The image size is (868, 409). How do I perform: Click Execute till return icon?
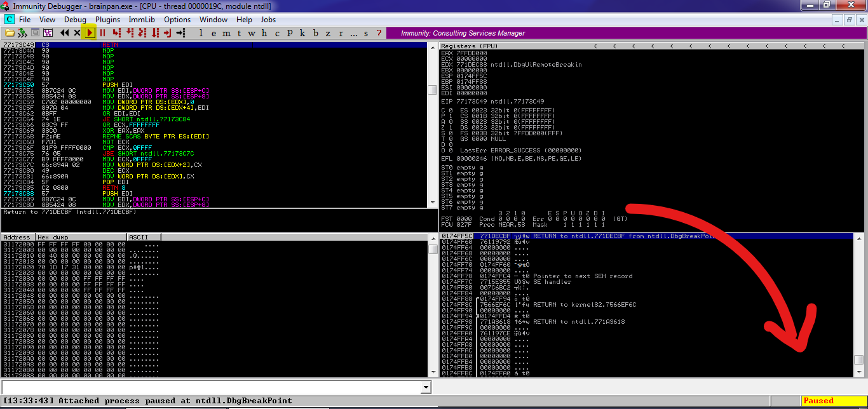point(168,32)
